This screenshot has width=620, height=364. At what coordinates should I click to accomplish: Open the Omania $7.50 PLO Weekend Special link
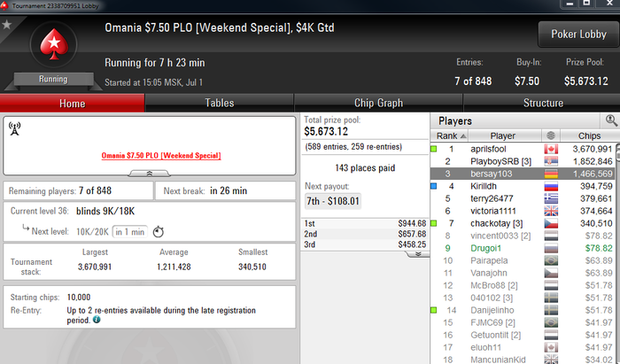161,156
